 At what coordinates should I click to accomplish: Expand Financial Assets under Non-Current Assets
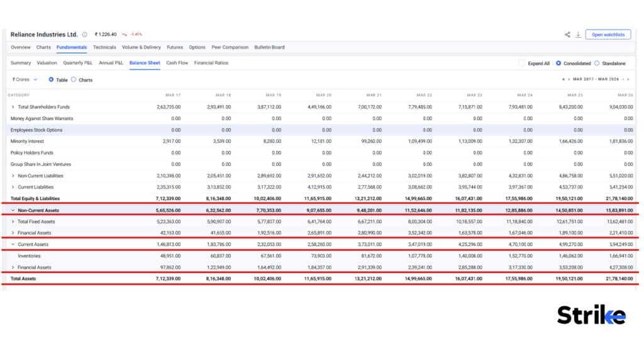[13, 233]
